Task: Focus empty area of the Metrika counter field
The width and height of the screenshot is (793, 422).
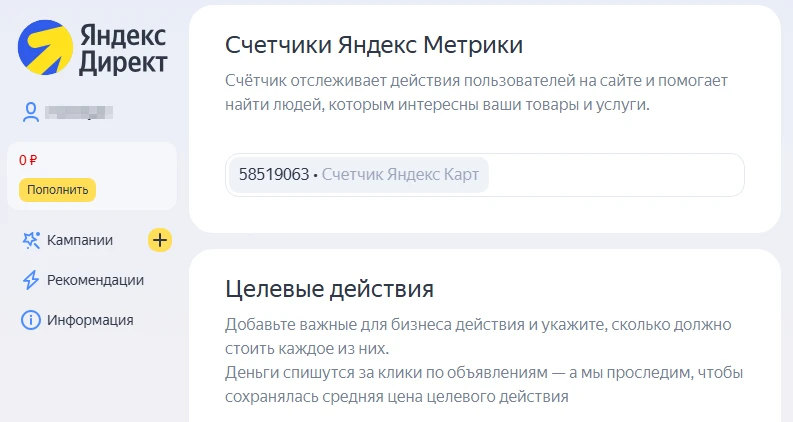Action: 615,175
